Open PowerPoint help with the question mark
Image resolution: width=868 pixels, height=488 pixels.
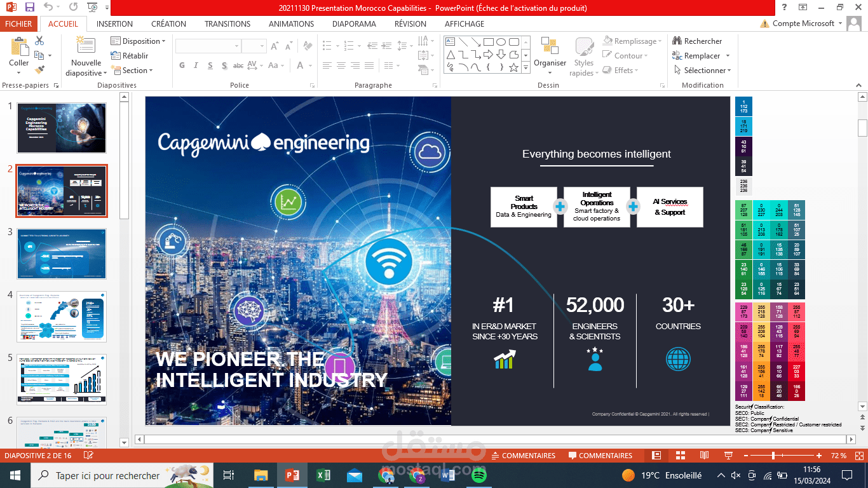coord(785,8)
